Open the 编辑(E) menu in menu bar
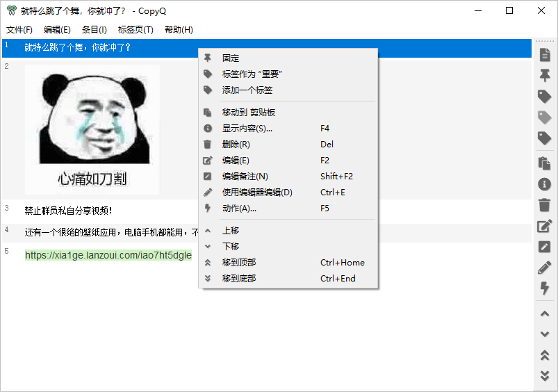The width and height of the screenshot is (558, 392). [57, 30]
